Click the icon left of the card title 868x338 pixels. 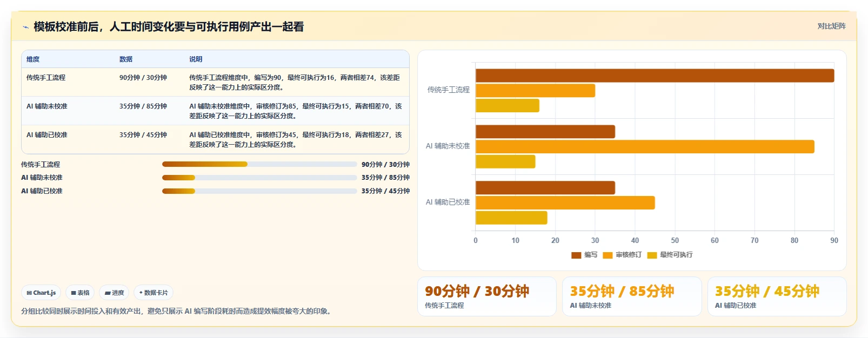point(25,27)
